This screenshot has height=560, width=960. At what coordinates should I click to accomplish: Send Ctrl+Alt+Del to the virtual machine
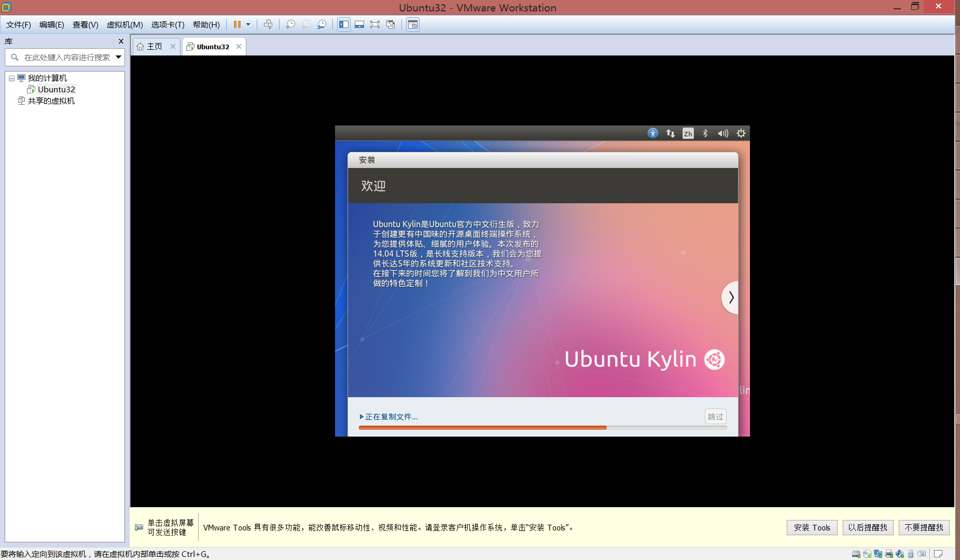pyautogui.click(x=268, y=24)
